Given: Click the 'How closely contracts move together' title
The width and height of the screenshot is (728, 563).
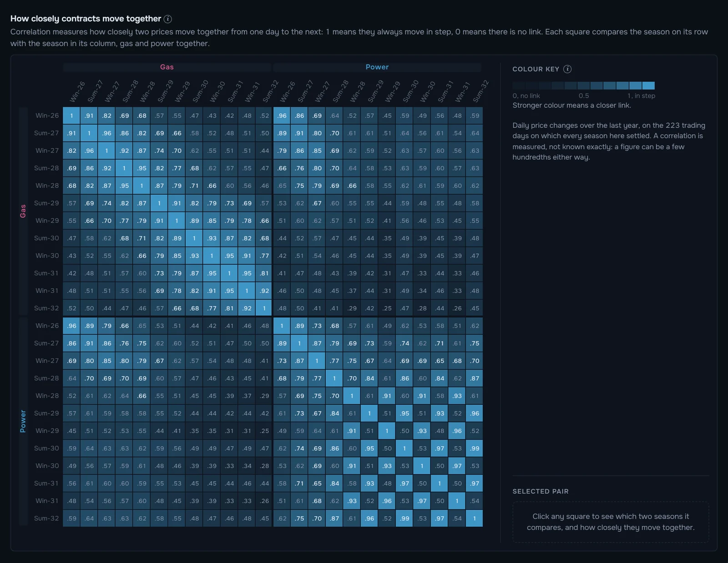Looking at the screenshot, I should 86,19.
